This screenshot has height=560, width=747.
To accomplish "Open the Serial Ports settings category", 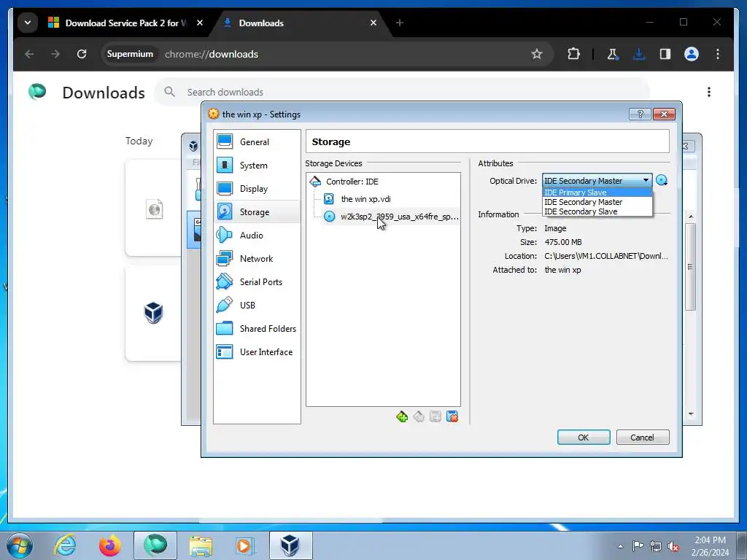I will pos(257,282).
